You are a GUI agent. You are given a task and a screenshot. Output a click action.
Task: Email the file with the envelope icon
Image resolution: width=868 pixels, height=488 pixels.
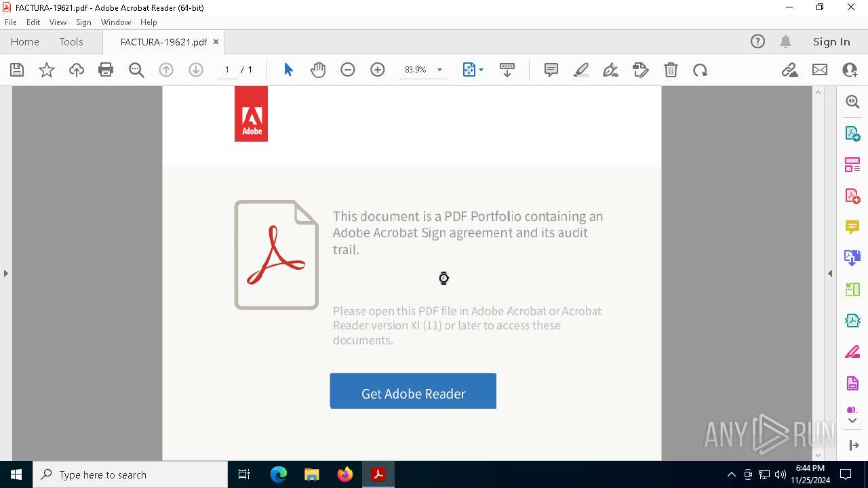(820, 70)
